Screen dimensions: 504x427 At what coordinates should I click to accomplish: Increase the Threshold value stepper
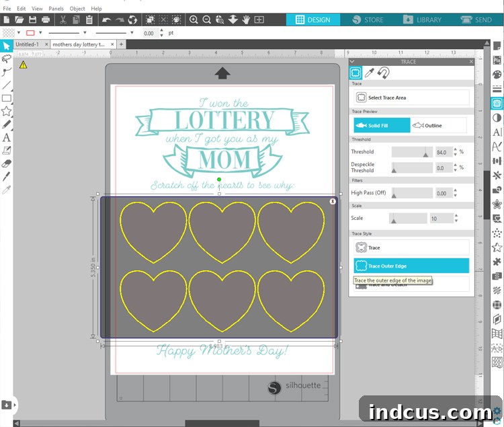(x=456, y=149)
